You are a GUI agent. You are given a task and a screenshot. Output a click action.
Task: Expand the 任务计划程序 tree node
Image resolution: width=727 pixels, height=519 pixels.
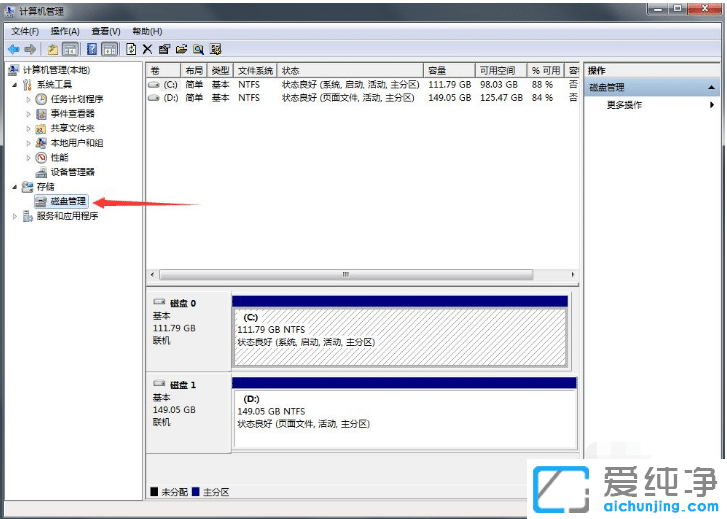[x=29, y=99]
